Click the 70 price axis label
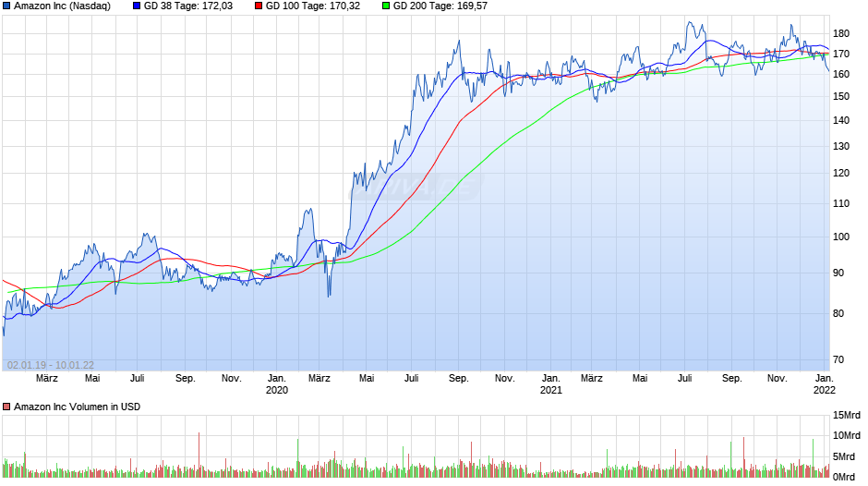The image size is (868, 486). click(838, 359)
